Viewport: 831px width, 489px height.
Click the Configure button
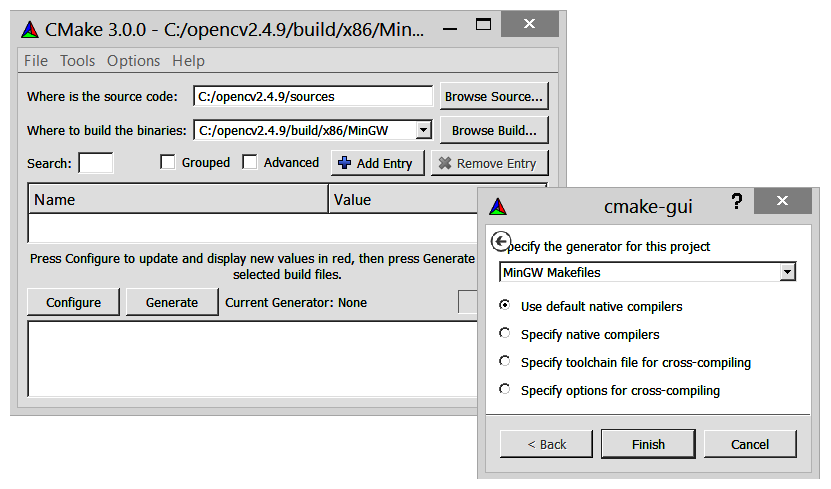(73, 303)
